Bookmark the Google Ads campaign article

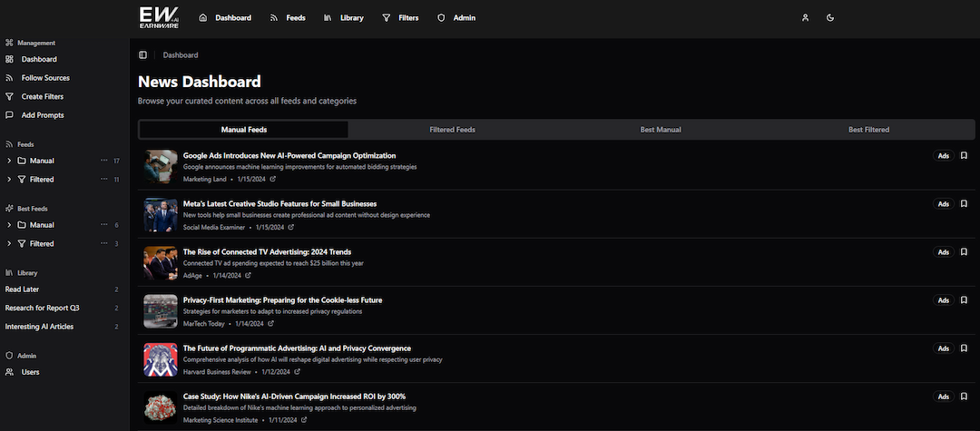click(x=964, y=155)
